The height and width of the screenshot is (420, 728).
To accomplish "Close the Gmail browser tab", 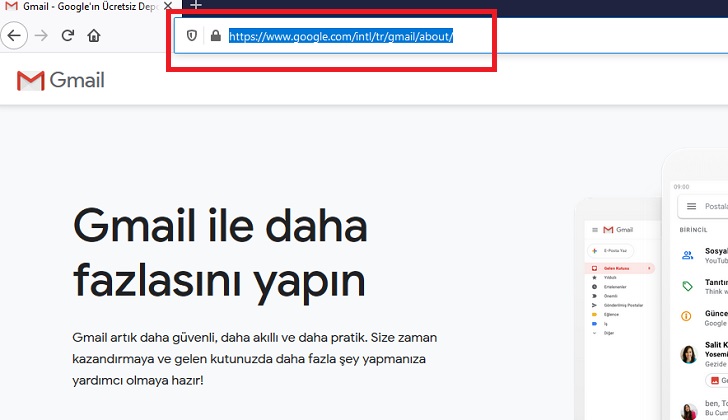I will tap(168, 6).
